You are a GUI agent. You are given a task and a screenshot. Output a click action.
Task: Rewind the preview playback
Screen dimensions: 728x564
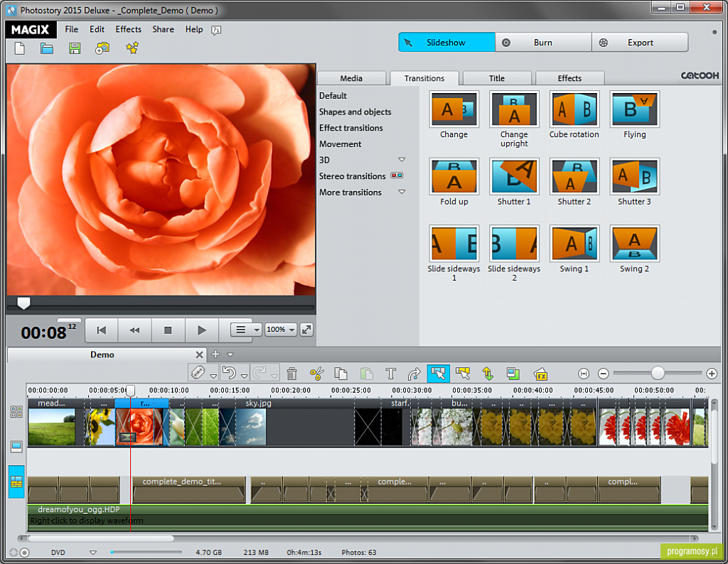pos(134,330)
